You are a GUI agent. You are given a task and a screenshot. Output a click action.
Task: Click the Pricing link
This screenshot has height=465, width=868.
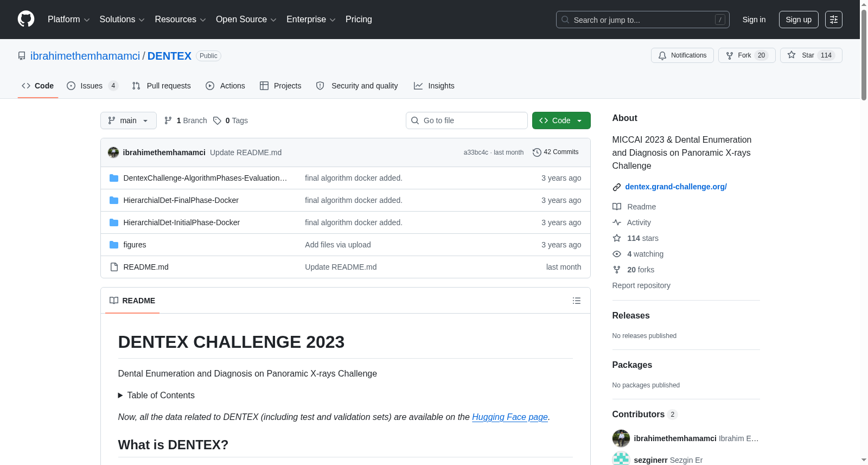click(359, 20)
